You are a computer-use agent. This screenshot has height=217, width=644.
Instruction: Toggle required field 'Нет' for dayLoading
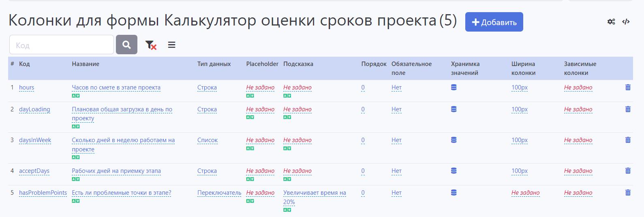(x=396, y=109)
